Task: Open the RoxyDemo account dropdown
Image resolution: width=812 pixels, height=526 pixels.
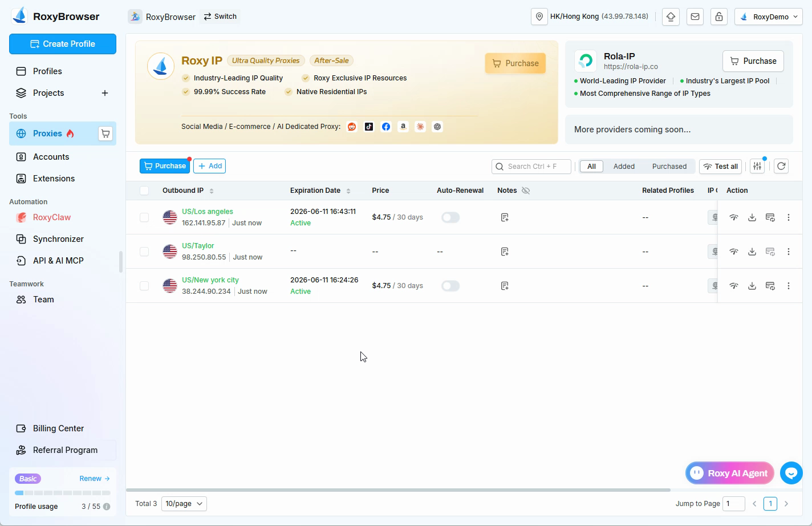Action: click(x=769, y=17)
